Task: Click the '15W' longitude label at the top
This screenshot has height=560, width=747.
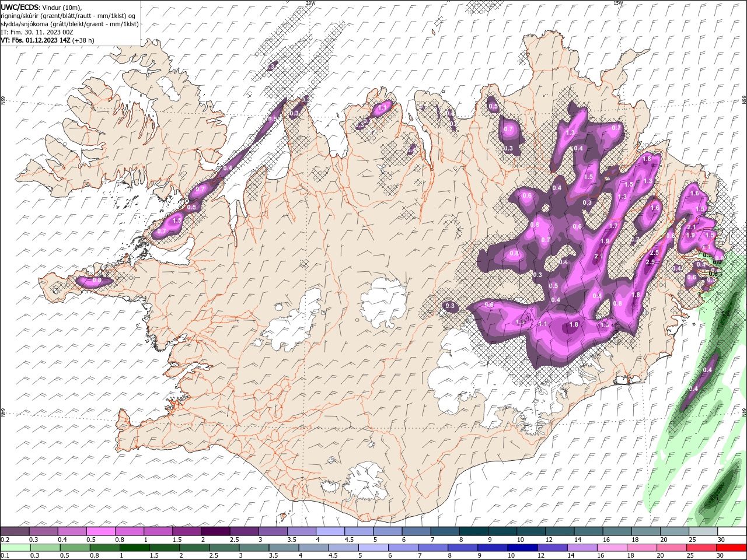Action: coord(618,2)
